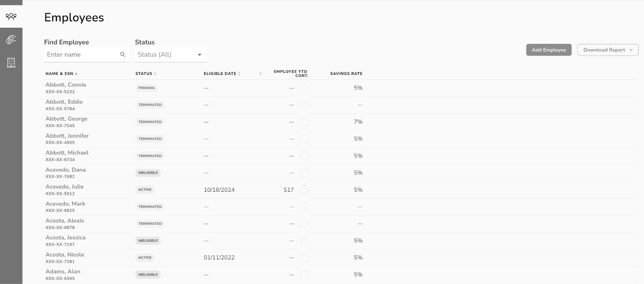
Task: Open the Employees people icon in sidebar
Action: pos(11,17)
